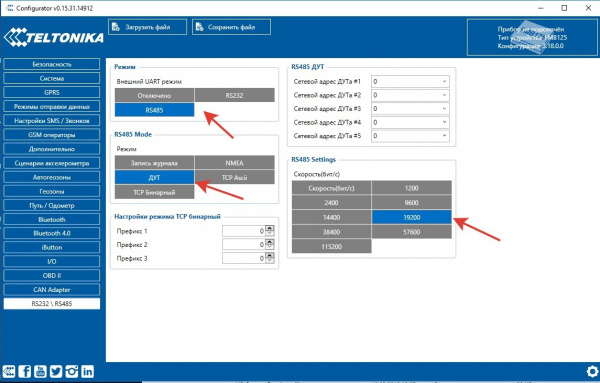600x383 pixels.
Task: Open the Facebook icon link
Action: 25,372
